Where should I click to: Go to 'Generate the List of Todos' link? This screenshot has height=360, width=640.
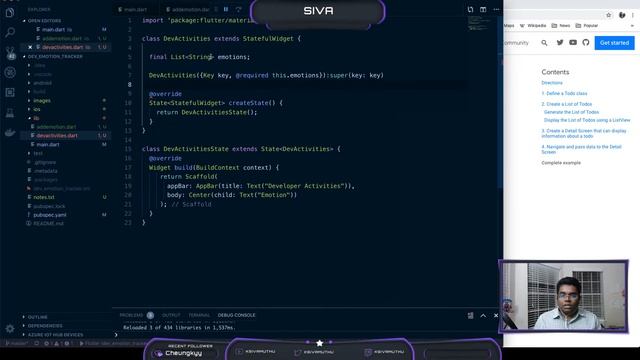pos(571,112)
